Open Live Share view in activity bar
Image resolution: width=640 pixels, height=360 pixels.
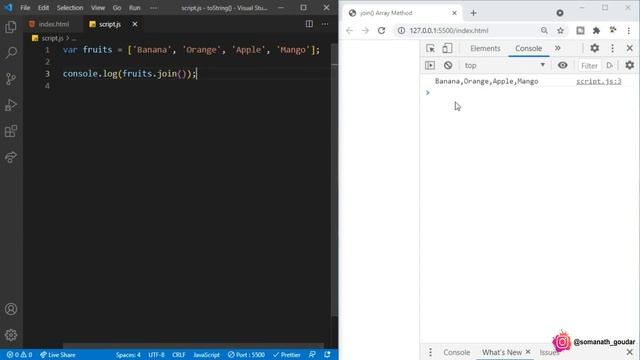(x=11, y=157)
